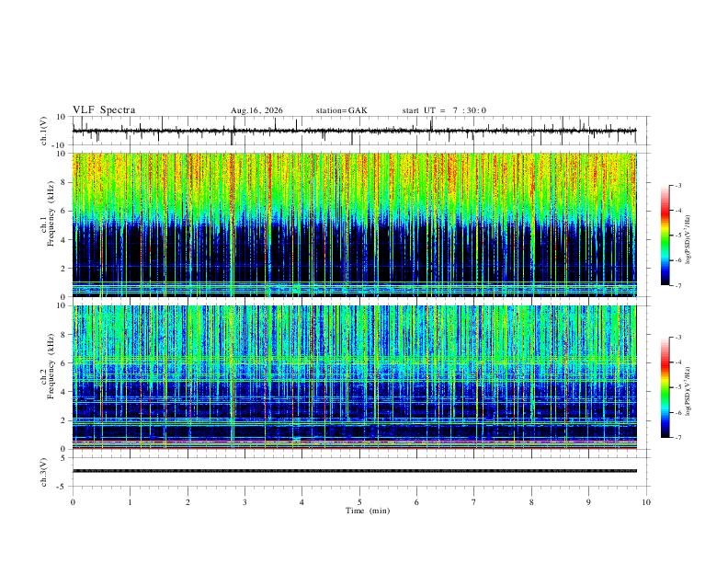728x563 pixels.
Task: Click the ch.2 Frequency (kHz) axis label
Action: (x=48, y=366)
